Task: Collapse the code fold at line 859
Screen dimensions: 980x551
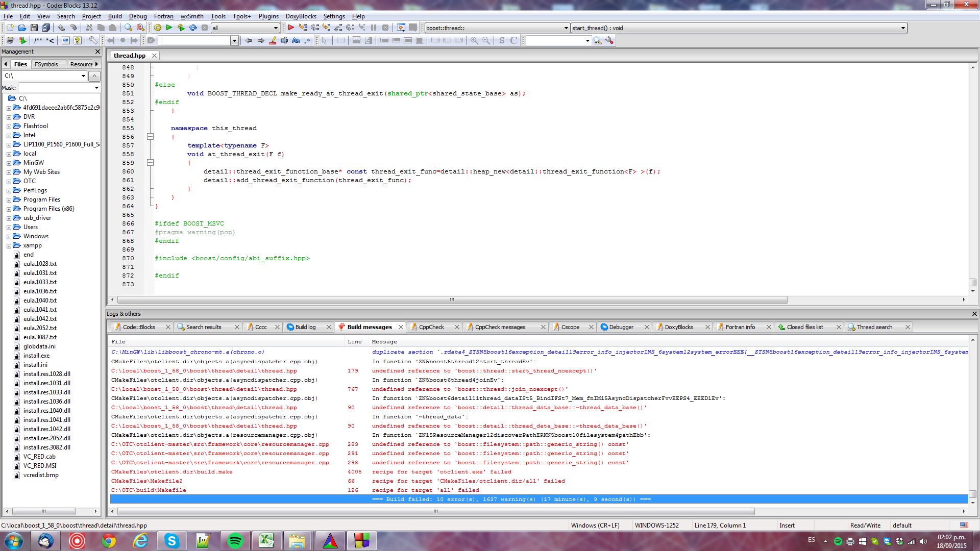Action: 150,163
